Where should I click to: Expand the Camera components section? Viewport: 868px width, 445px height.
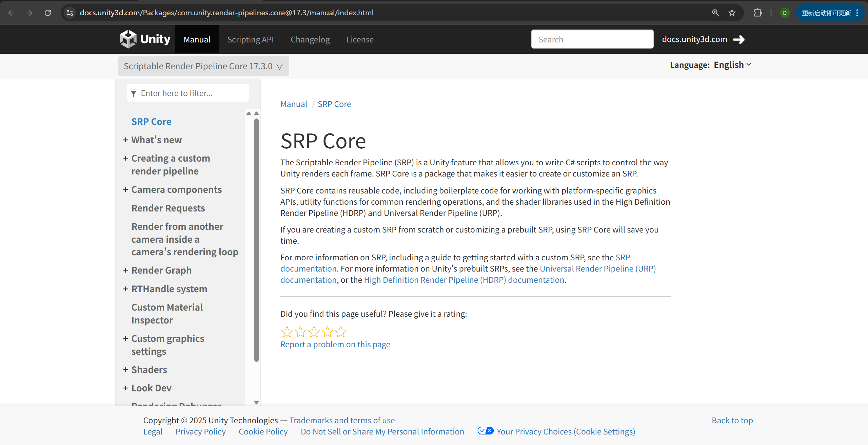coord(125,189)
